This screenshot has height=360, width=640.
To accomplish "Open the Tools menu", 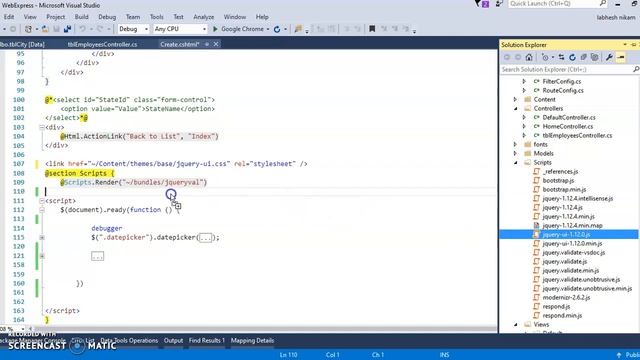I will (x=156, y=17).
